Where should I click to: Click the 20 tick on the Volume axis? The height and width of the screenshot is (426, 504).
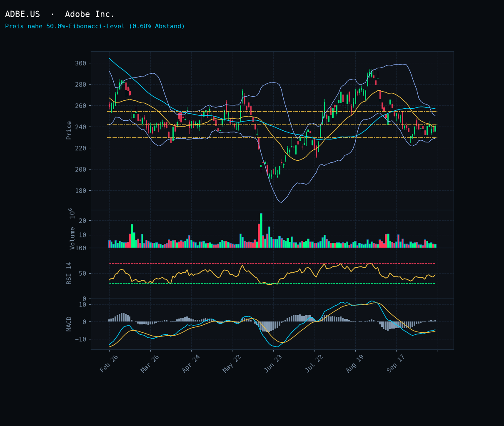click(x=82, y=221)
